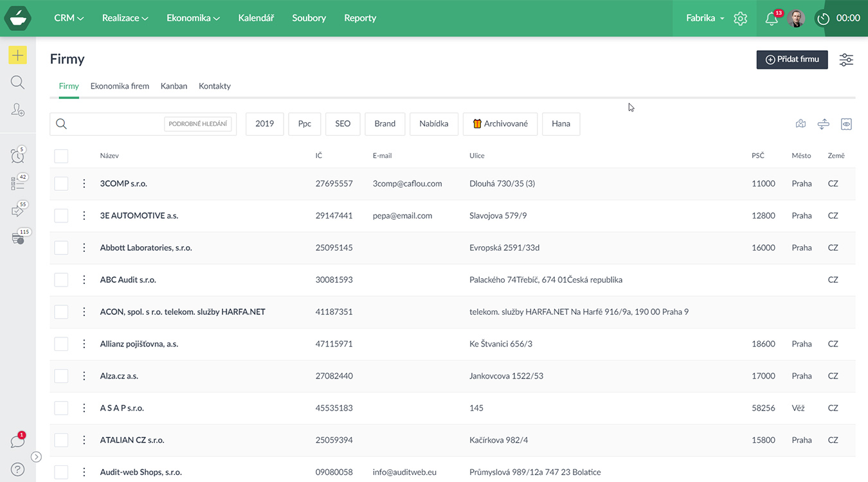Open row menu dots for ATALIAN CZ s.r.o.
Viewport: 868px width, 482px height.
84,441
